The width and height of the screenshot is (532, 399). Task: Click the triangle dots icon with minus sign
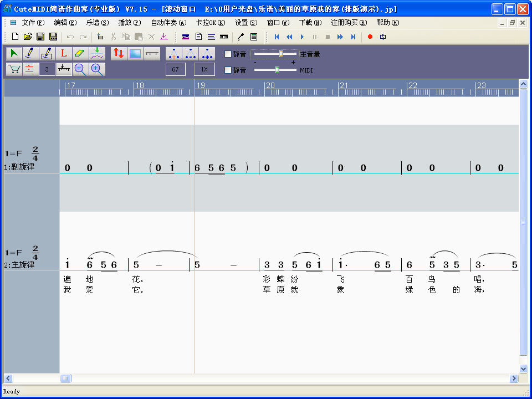pyautogui.click(x=190, y=54)
